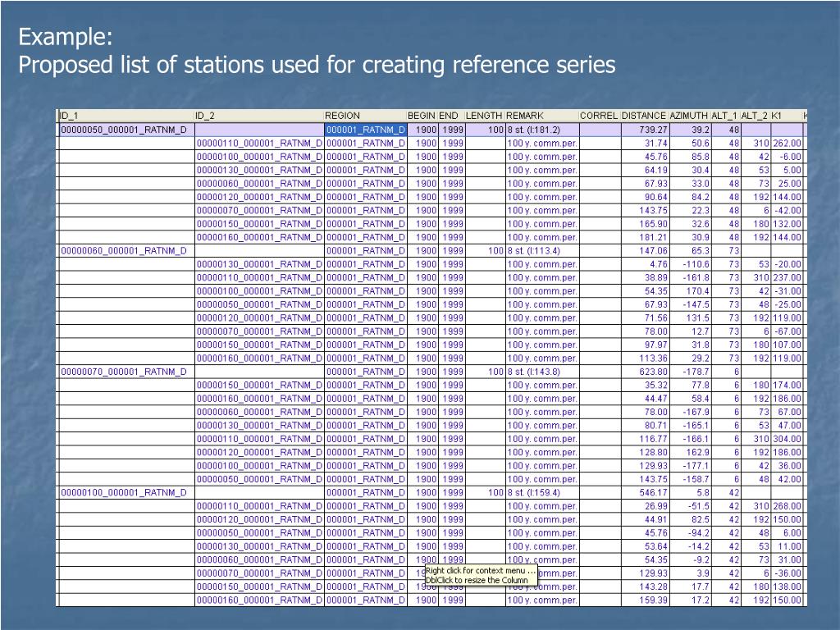Select distance value 116.77
The image size is (840, 630).
[x=645, y=440]
